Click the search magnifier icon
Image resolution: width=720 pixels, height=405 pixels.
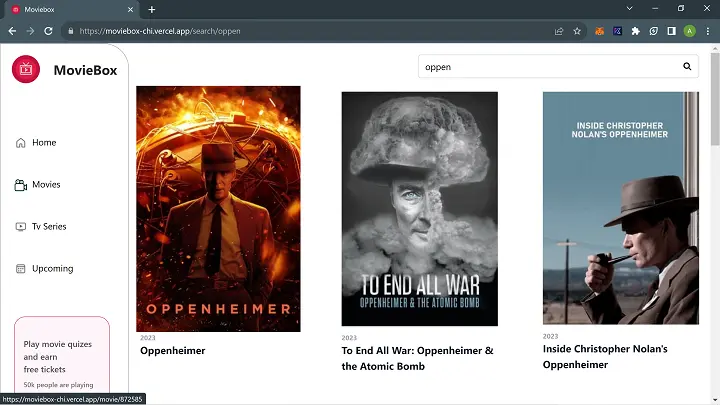(687, 67)
